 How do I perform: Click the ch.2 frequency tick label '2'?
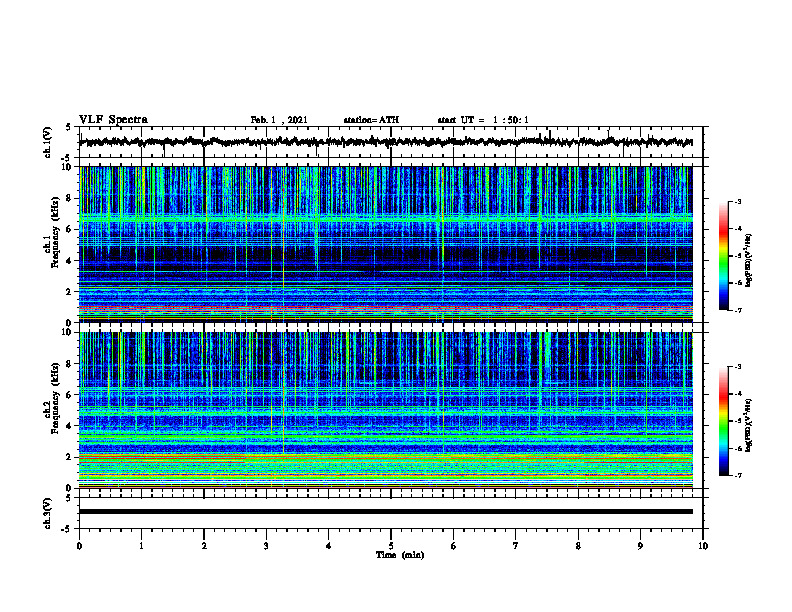[71, 457]
